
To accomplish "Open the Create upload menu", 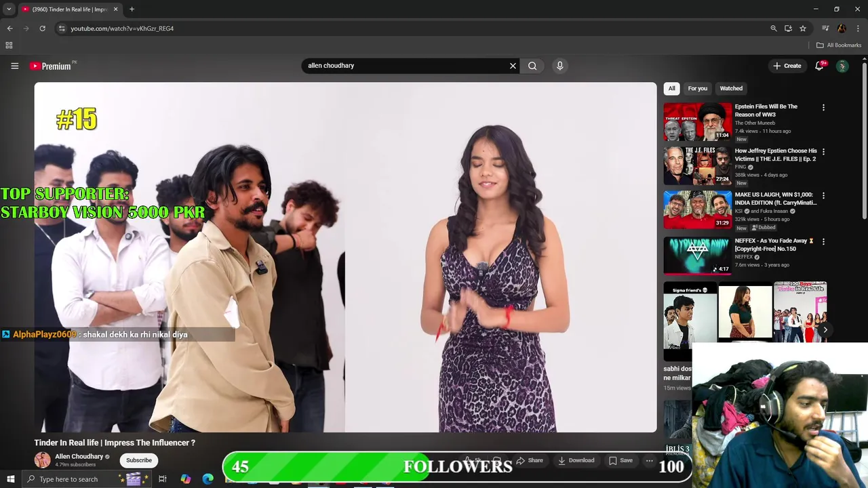I will (x=787, y=66).
